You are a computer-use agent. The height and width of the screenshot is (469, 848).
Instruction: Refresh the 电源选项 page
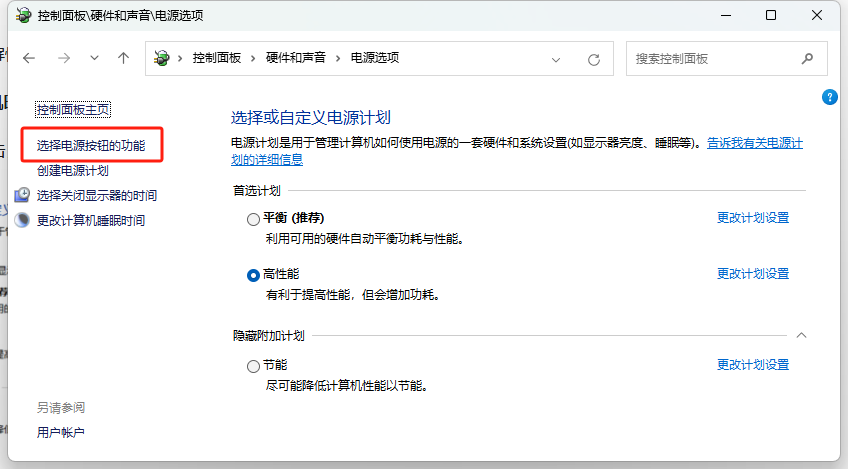tap(593, 59)
